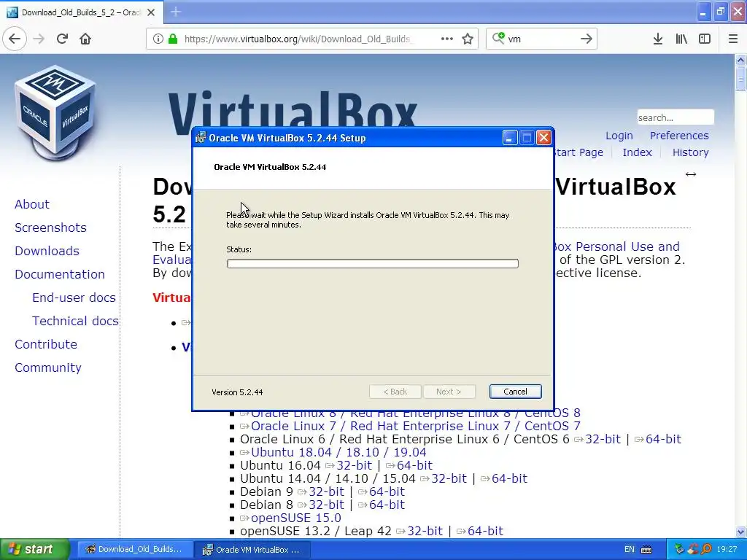Open the Windows Start menu

tap(35, 550)
